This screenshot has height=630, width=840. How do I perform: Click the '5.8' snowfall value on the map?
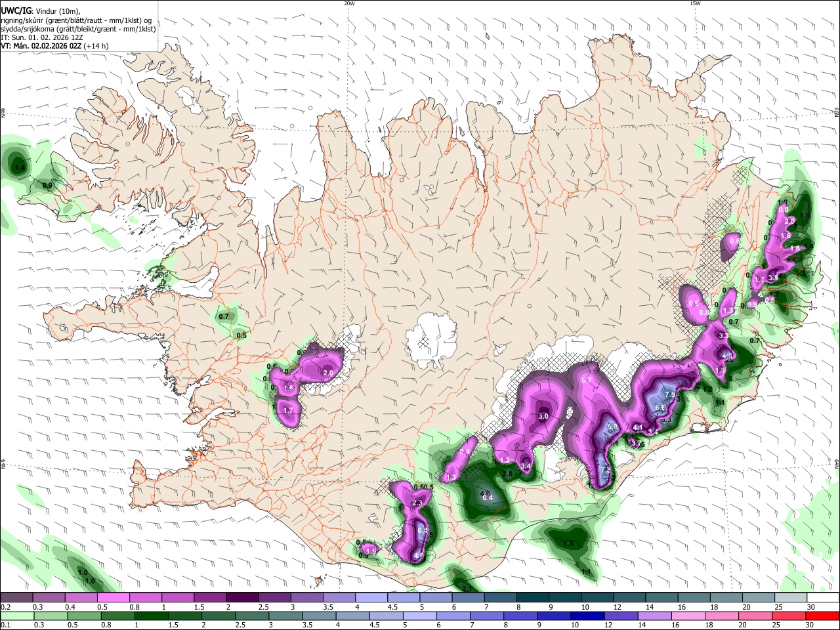click(613, 427)
